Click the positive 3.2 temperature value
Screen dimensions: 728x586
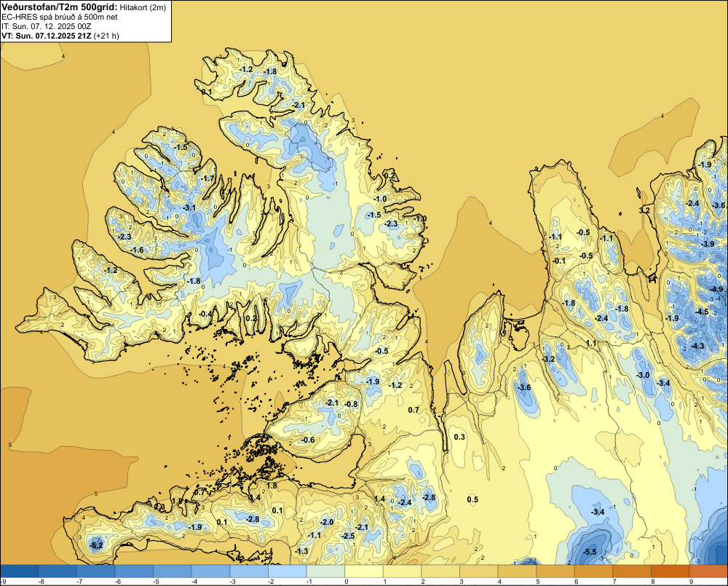tap(644, 211)
